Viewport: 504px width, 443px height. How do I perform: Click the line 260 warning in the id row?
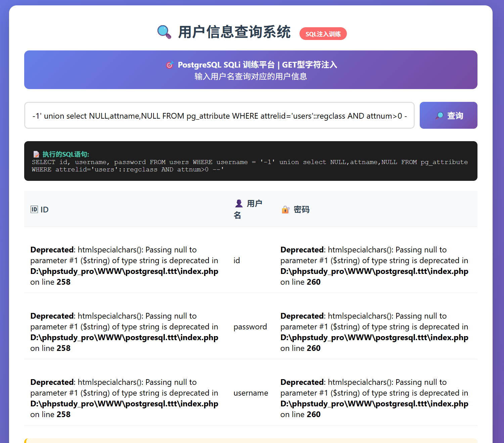374,266
